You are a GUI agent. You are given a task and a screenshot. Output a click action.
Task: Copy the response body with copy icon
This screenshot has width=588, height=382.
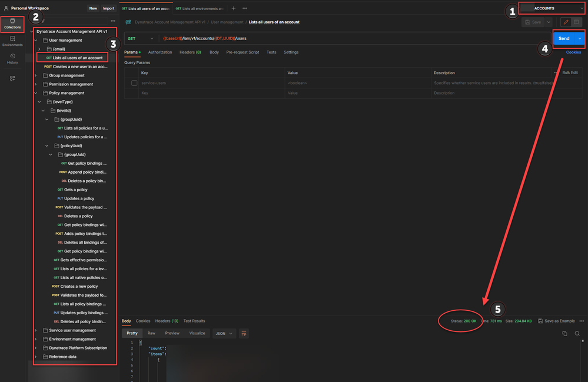[564, 333]
